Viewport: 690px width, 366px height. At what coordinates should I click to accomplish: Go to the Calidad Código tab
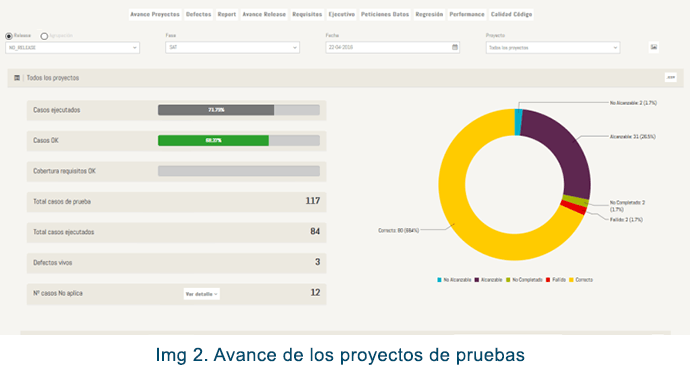pyautogui.click(x=511, y=15)
